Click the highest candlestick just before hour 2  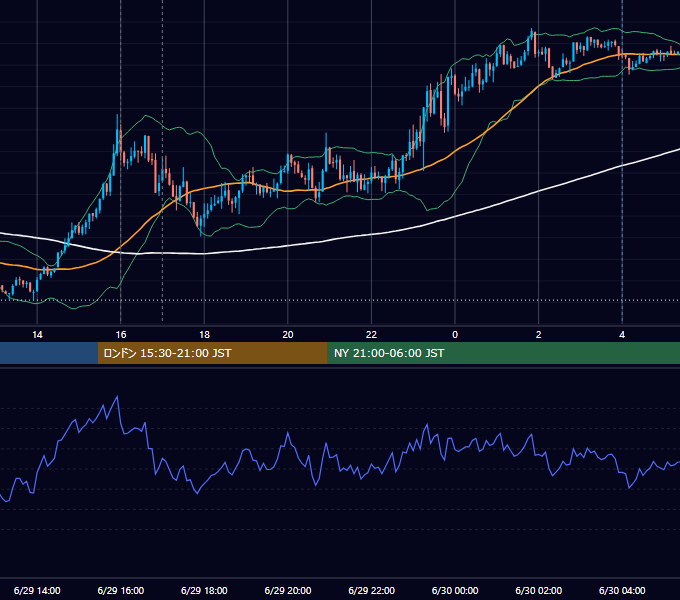click(x=532, y=36)
